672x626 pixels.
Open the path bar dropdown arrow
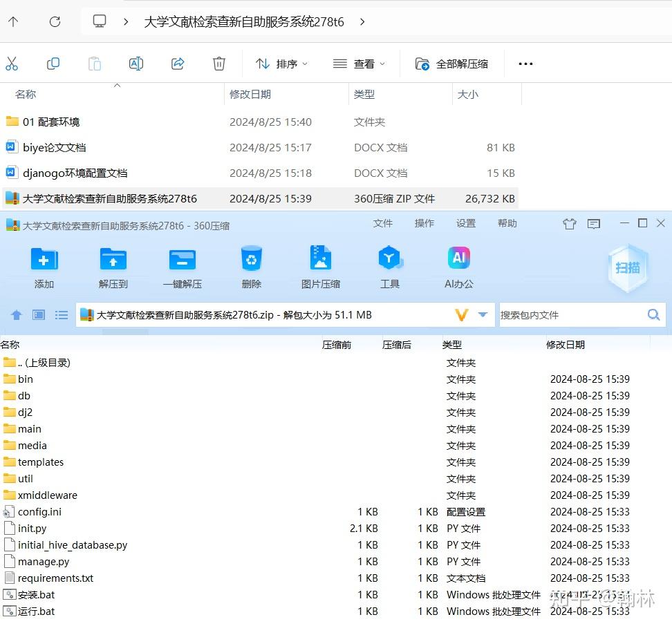click(x=483, y=315)
